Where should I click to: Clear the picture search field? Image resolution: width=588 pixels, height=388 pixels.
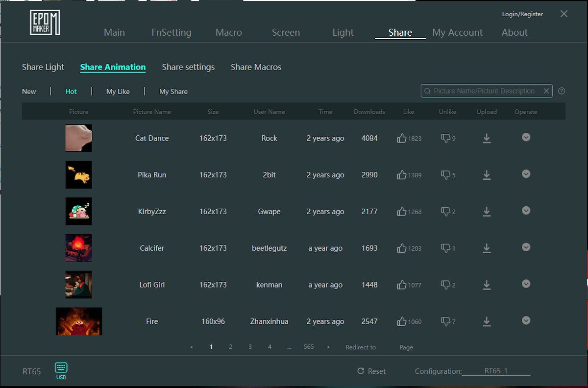click(546, 91)
